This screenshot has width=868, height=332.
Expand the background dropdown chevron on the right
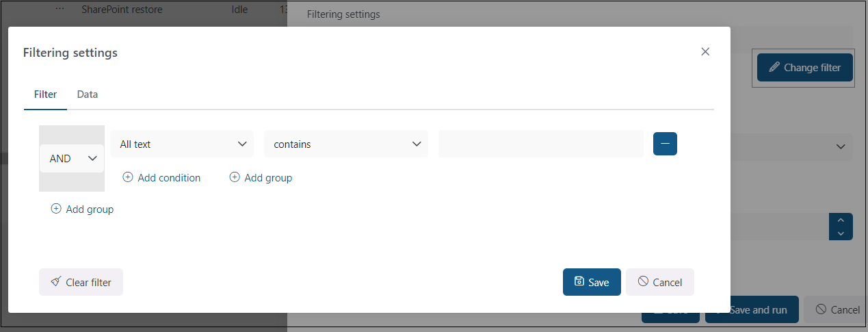pos(841,146)
